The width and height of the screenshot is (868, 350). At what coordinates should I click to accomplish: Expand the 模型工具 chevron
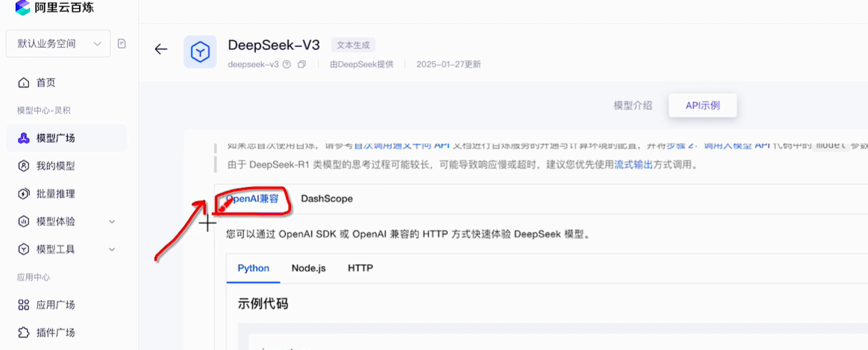(x=112, y=250)
